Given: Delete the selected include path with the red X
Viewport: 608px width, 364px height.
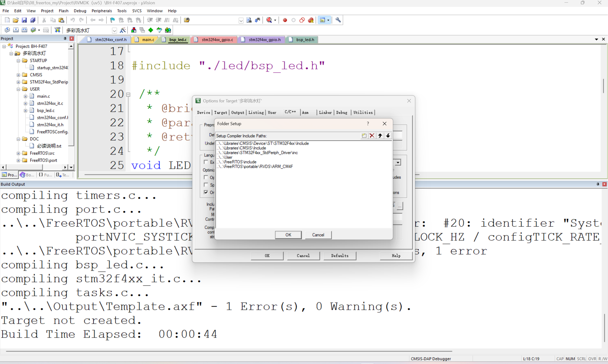Looking at the screenshot, I should pos(372,136).
